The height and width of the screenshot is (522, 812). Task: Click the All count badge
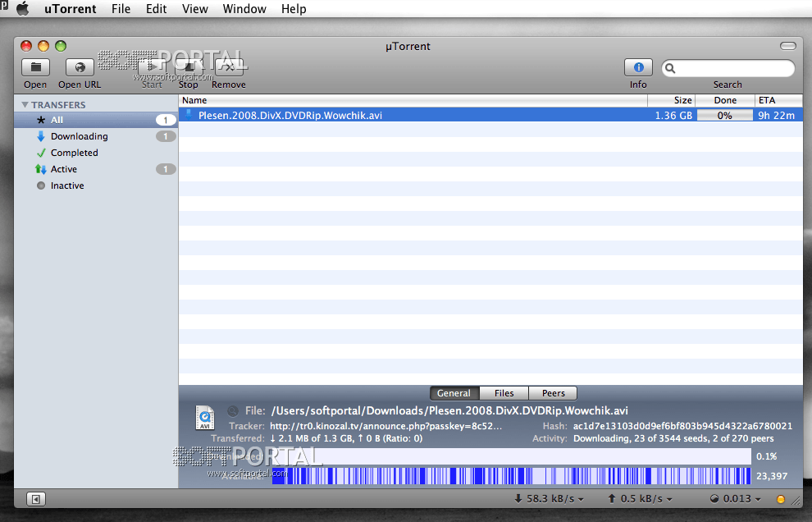(x=166, y=121)
